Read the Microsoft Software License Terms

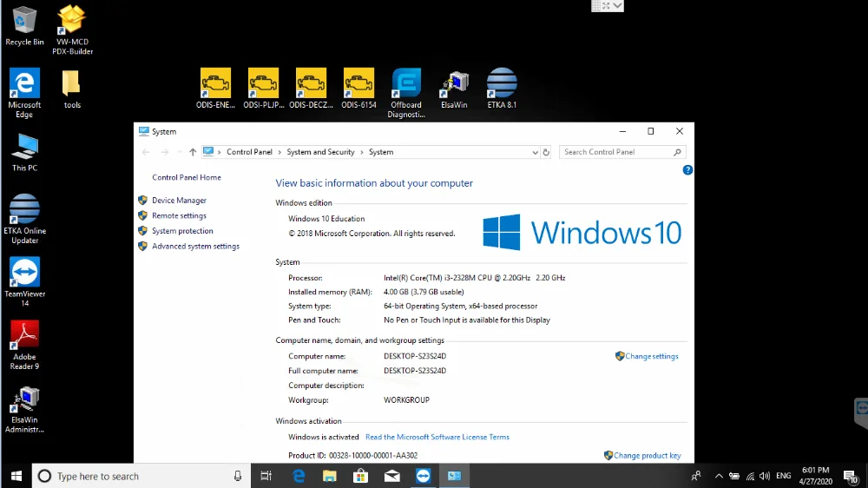click(x=437, y=437)
